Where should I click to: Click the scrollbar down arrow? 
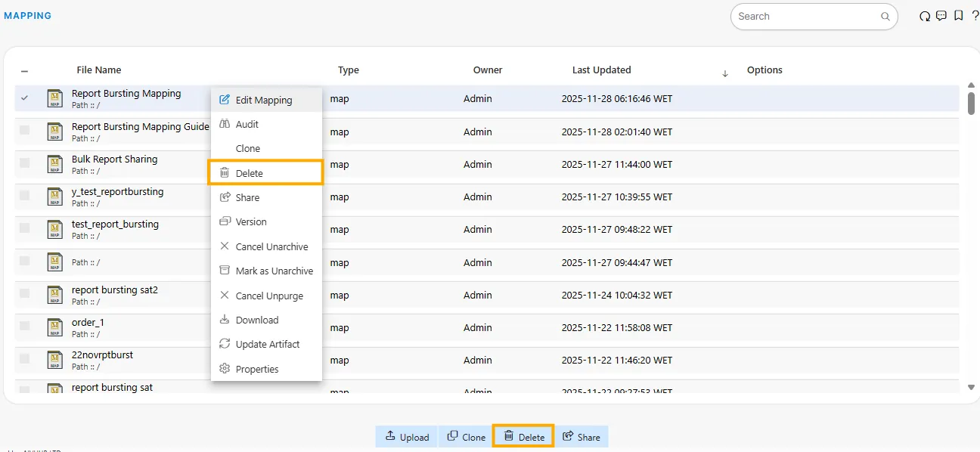(x=971, y=387)
